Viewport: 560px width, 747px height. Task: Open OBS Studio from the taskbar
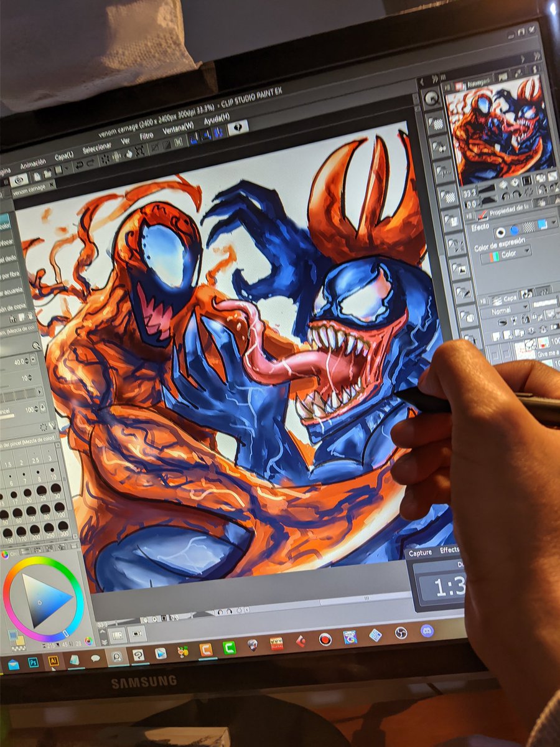tap(401, 632)
